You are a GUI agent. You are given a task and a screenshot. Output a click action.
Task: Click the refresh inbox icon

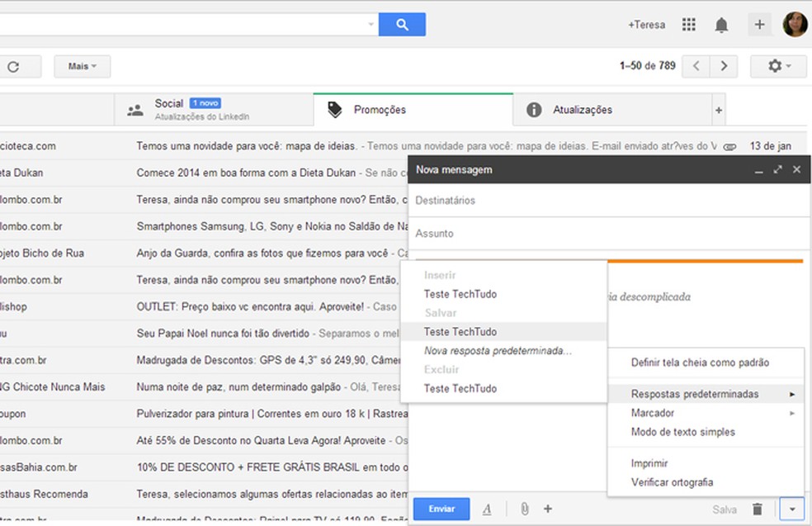coord(13,66)
